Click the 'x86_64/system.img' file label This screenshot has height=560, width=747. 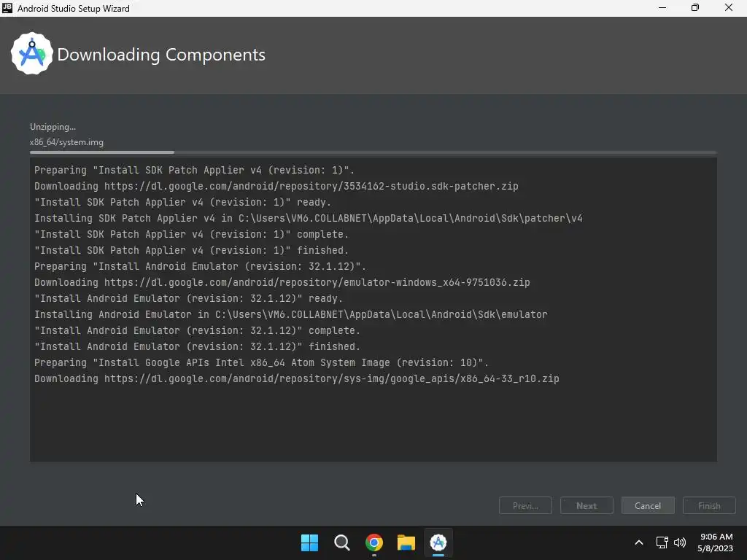66,142
